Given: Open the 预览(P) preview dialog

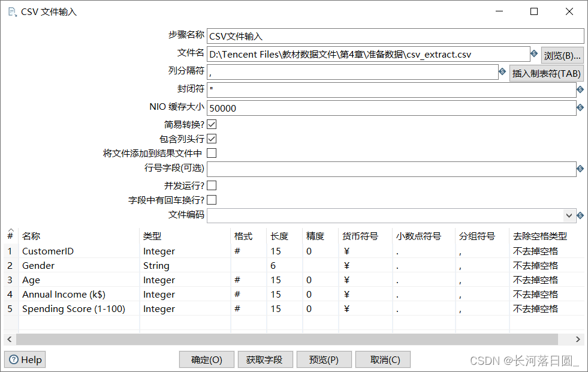Looking at the screenshot, I should click(x=324, y=359).
